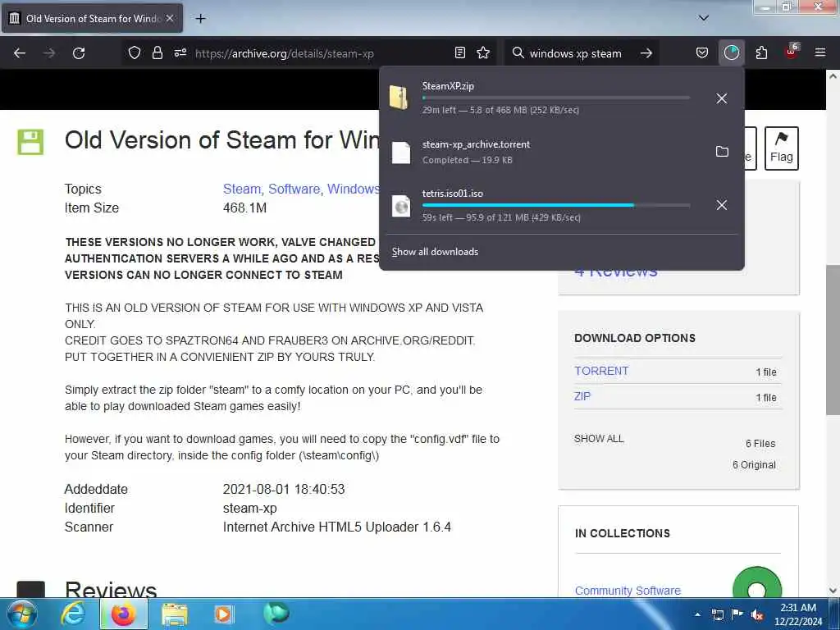Open the SteamXP.zip download entry icon
Screen dimensions: 840x630
tap(399, 98)
